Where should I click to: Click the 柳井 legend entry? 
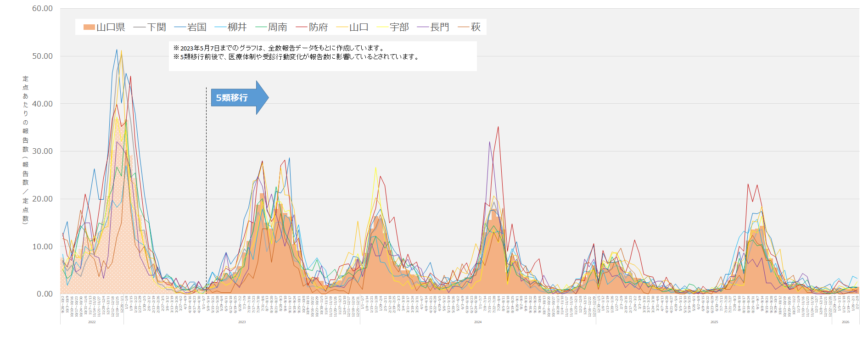tap(231, 27)
